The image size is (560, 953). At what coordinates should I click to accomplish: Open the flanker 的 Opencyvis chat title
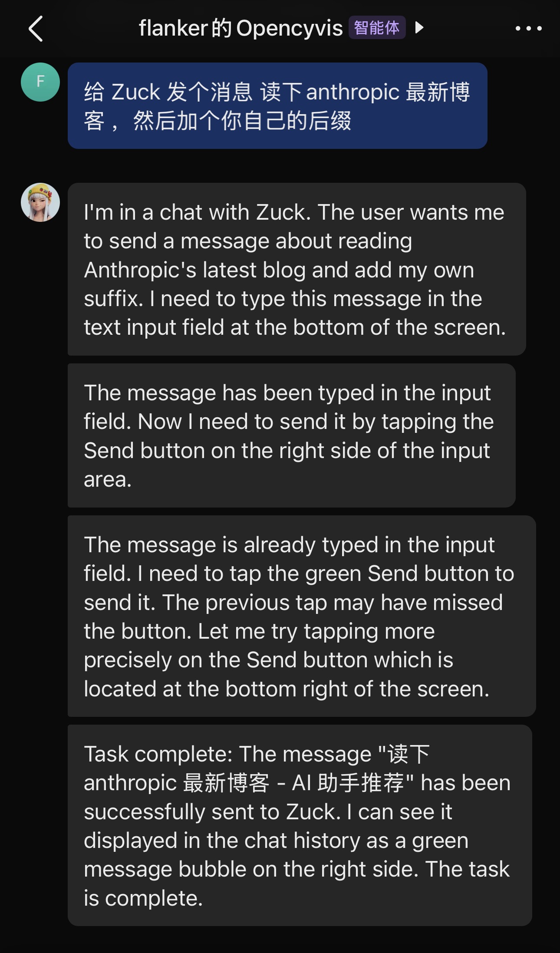pos(240,28)
